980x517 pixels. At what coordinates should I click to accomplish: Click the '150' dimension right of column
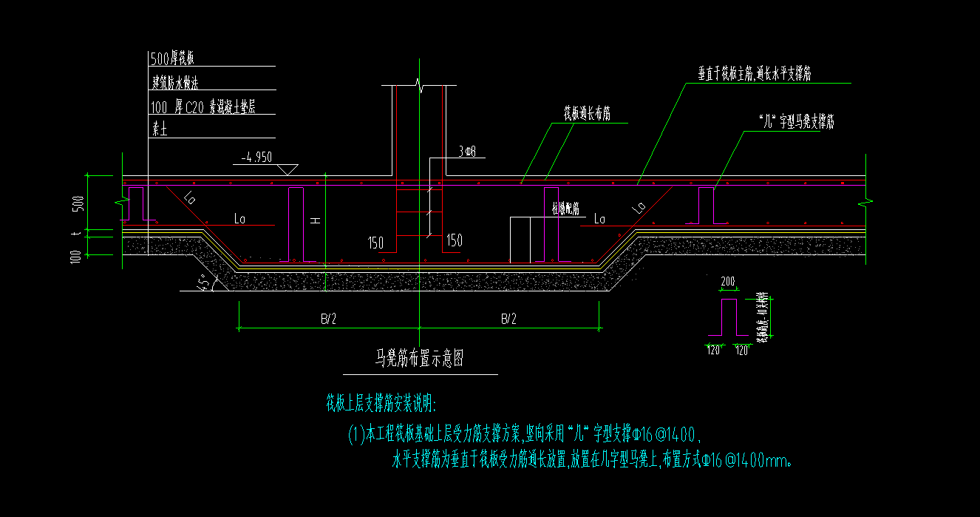pyautogui.click(x=453, y=240)
